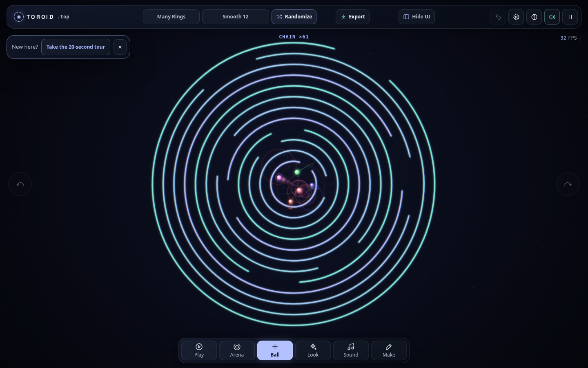Click the FPS counter badge

tap(568, 38)
